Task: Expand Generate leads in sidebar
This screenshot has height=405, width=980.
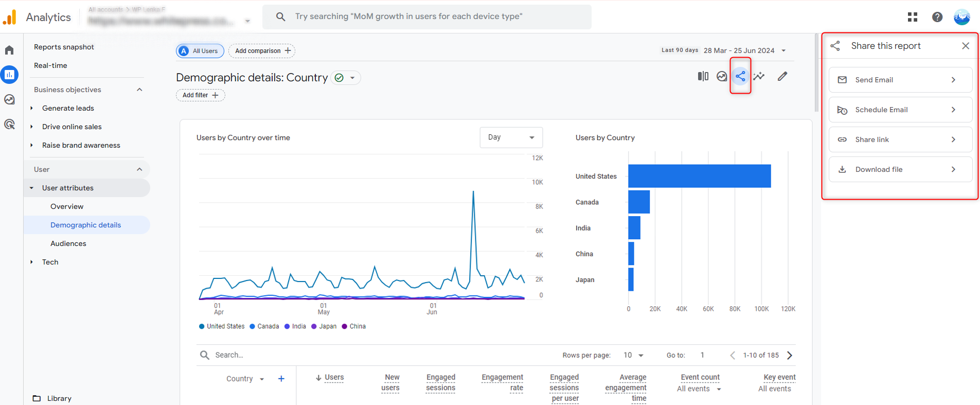Action: (31, 108)
